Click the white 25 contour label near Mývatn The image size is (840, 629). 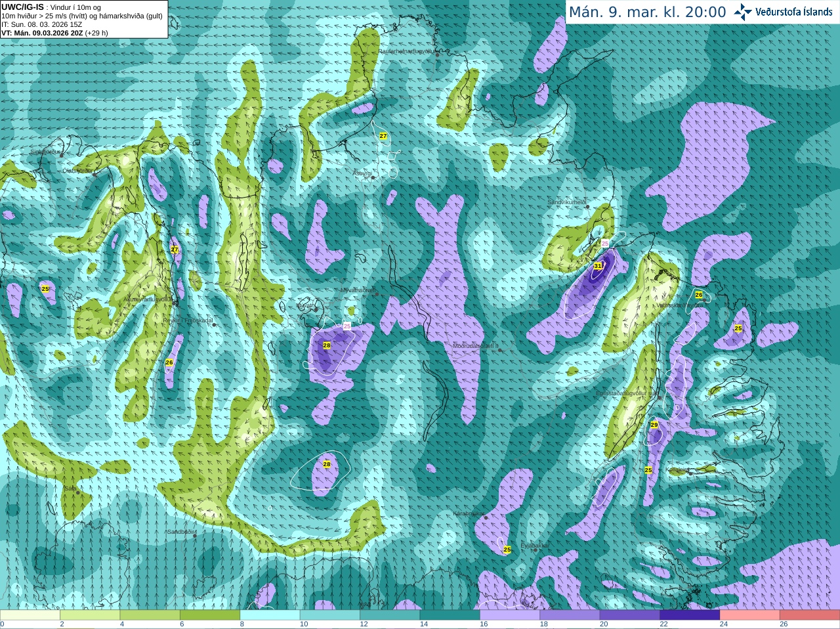point(347,326)
